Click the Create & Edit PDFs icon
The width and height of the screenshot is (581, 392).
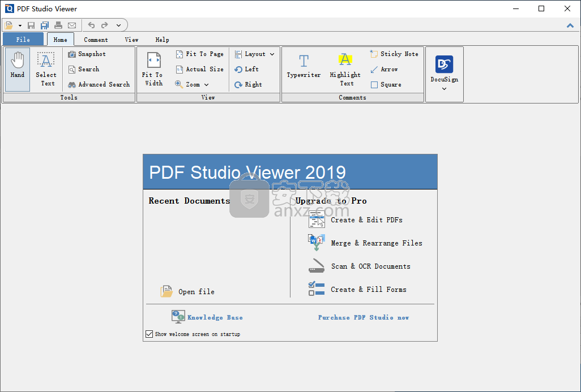[317, 219]
